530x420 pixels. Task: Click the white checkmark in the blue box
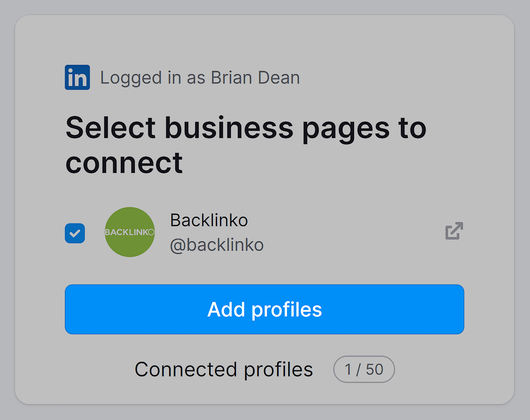[75, 233]
